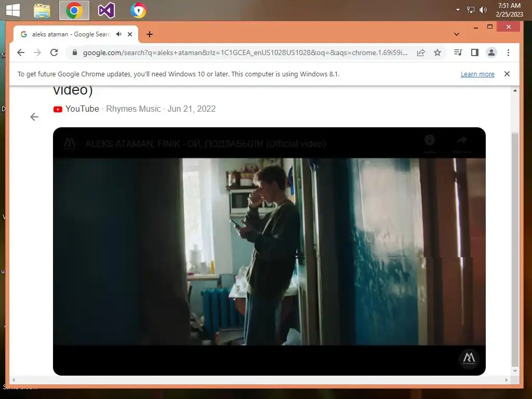Click the vertical scrollbar down arrow
This screenshot has width=532, height=399.
coord(515,371)
